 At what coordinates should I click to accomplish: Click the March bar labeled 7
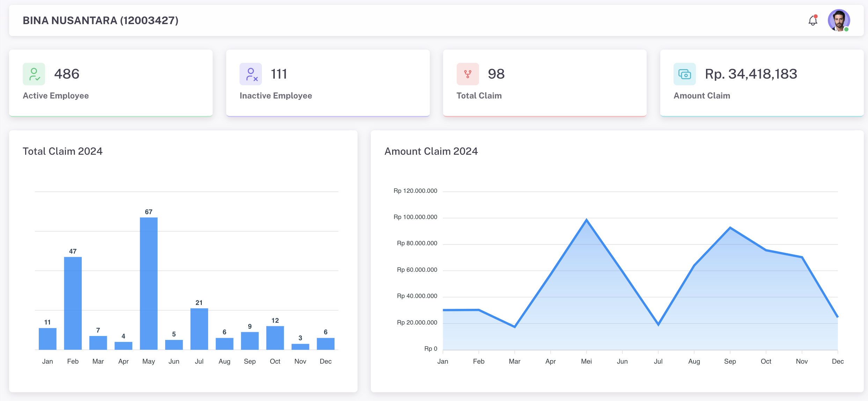coord(98,343)
